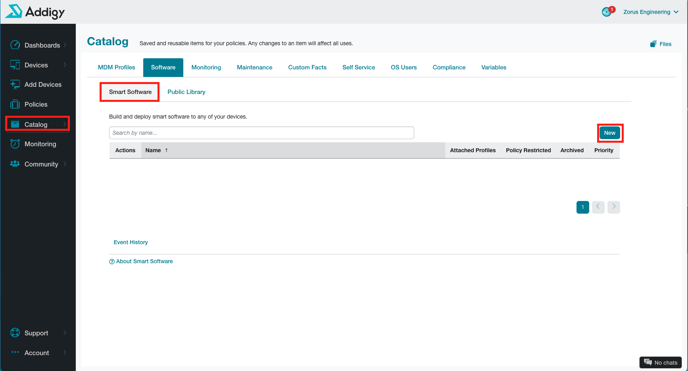Screen dimensions: 688x371
Task: Open the Event History link
Action: click(131, 242)
